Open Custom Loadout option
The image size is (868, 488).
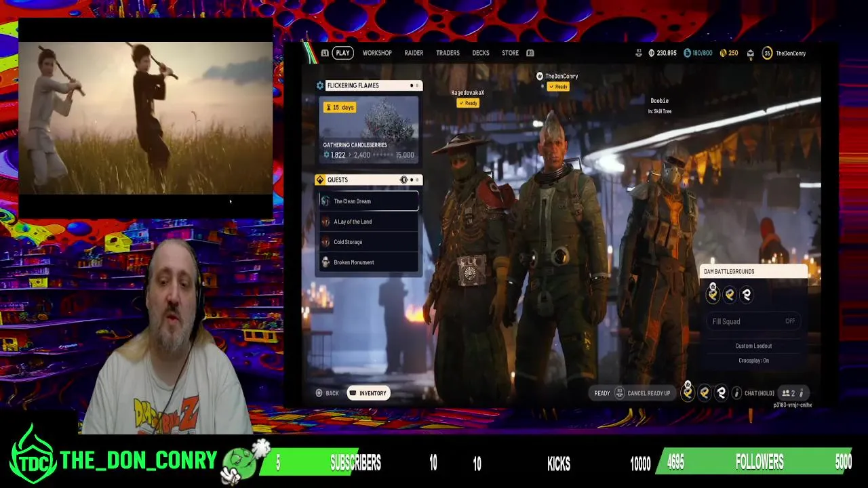pyautogui.click(x=753, y=346)
